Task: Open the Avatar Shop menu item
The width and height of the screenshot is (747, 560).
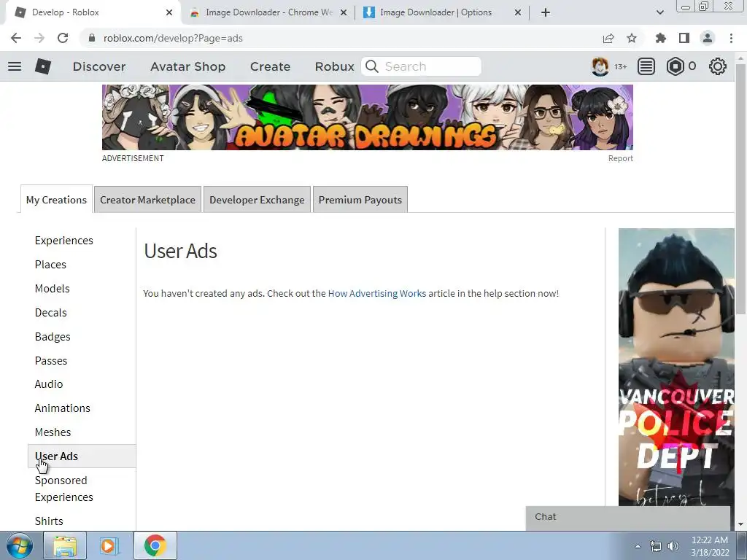Action: click(187, 66)
